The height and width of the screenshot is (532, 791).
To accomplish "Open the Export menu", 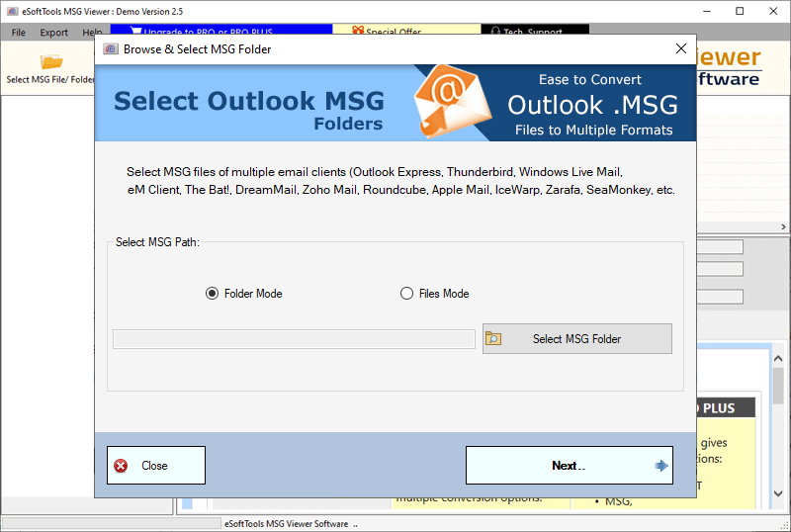I will pyautogui.click(x=54, y=33).
